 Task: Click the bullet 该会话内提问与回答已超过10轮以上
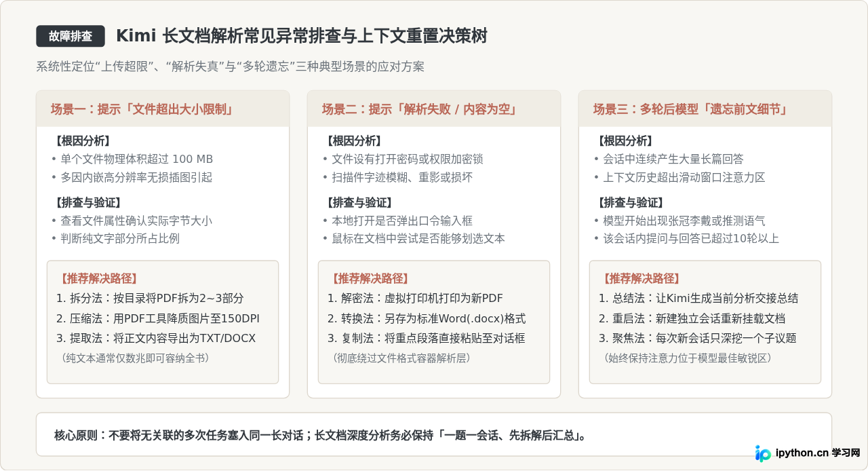(687, 239)
